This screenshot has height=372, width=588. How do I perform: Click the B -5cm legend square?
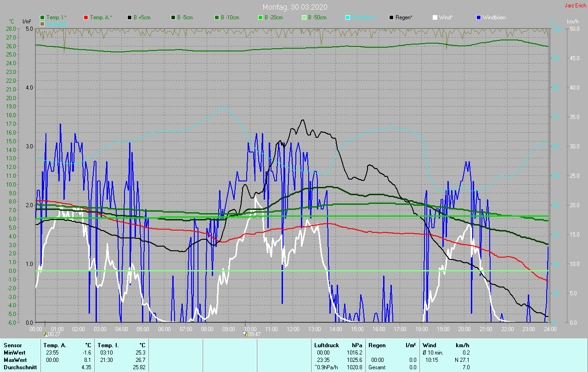[174, 17]
